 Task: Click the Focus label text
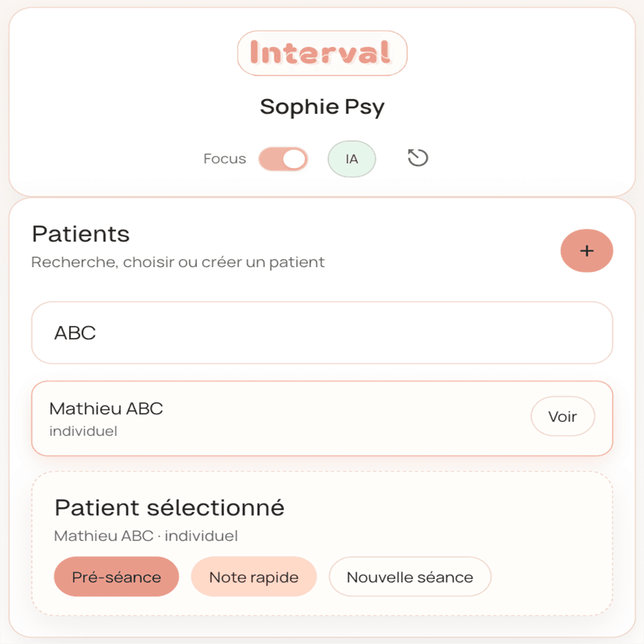click(225, 158)
